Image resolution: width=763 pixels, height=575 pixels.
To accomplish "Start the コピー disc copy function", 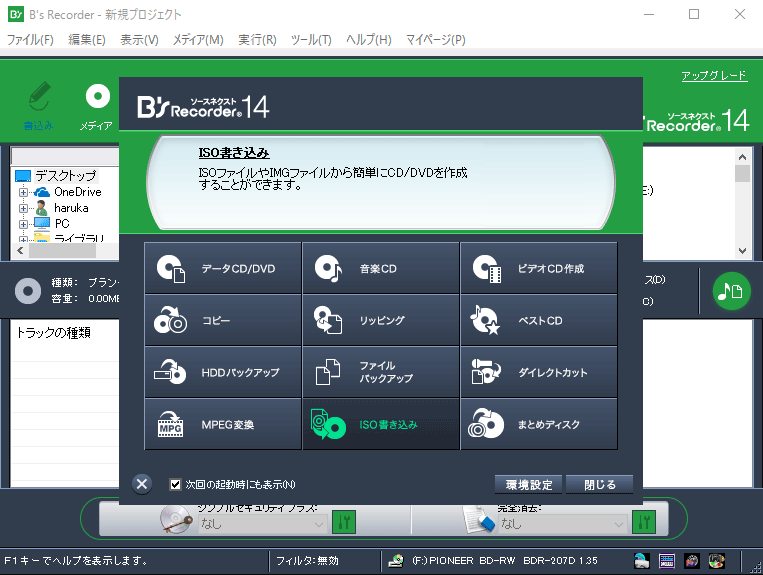I will coord(223,320).
